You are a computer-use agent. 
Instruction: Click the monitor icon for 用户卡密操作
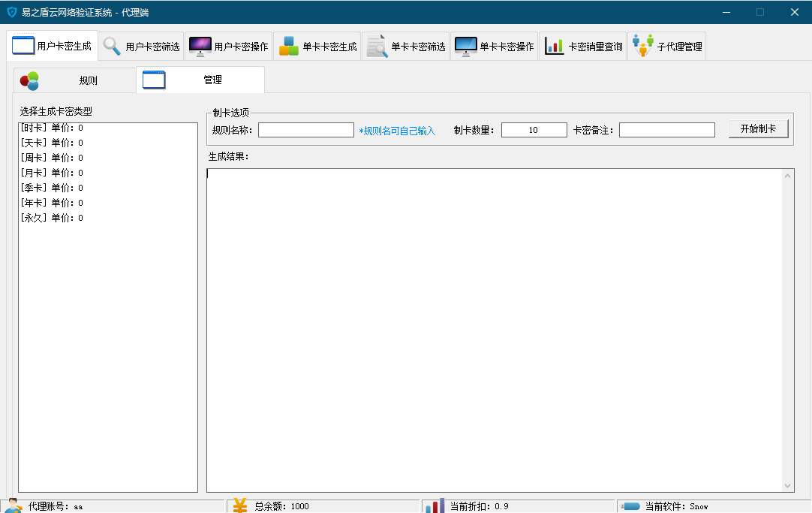coord(200,46)
